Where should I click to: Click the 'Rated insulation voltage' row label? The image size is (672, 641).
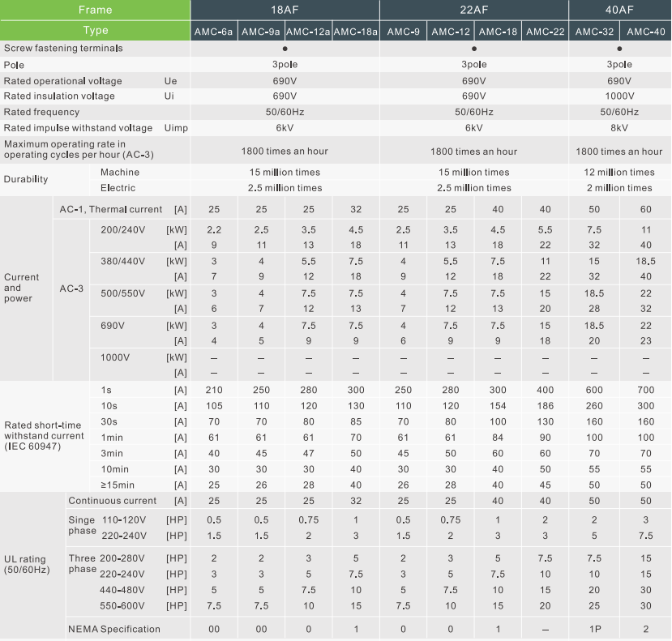click(59, 96)
